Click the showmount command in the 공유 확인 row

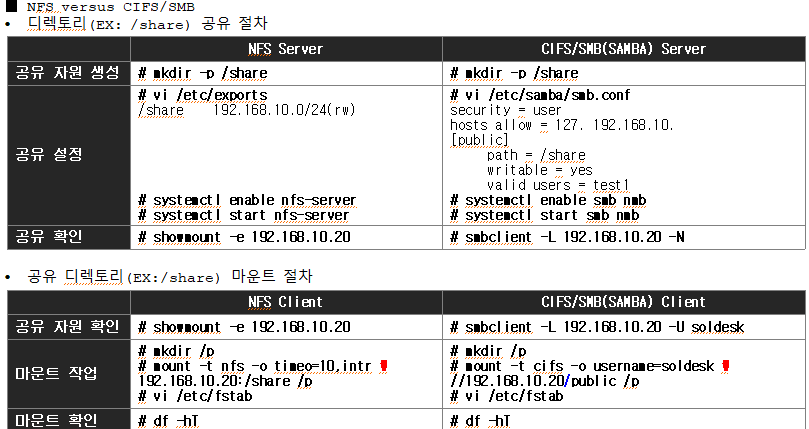(245, 237)
